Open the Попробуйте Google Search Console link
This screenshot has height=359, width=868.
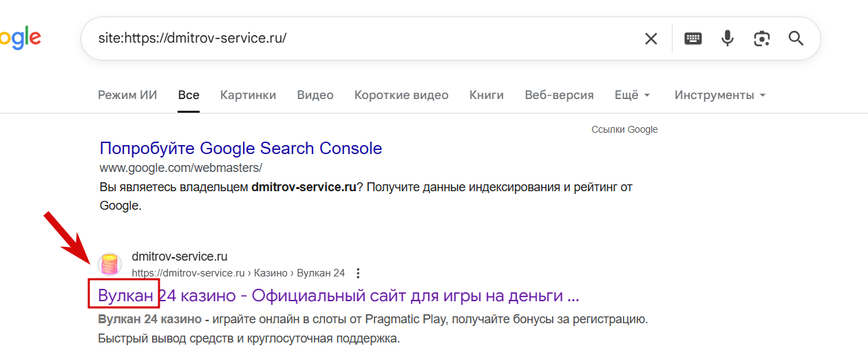(x=241, y=148)
